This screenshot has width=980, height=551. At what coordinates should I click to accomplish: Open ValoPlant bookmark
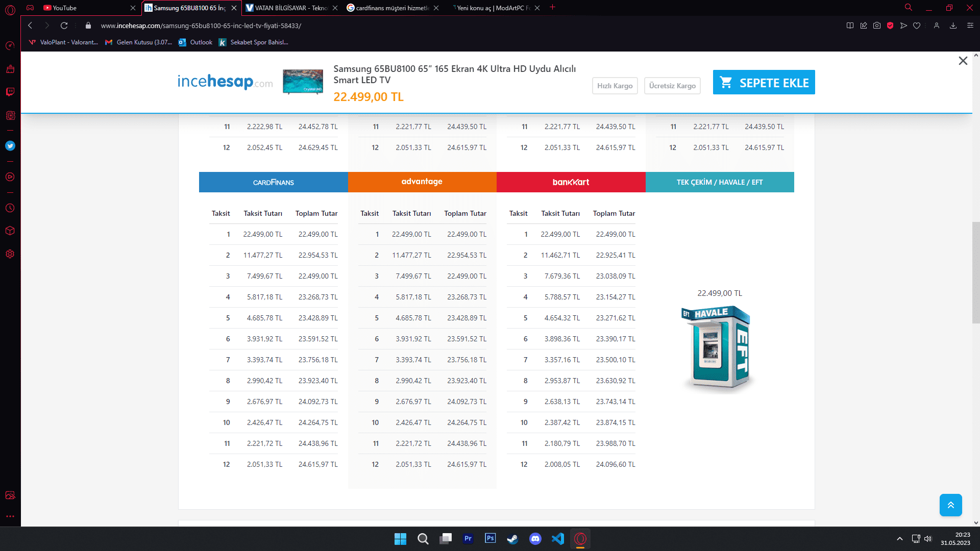click(63, 42)
